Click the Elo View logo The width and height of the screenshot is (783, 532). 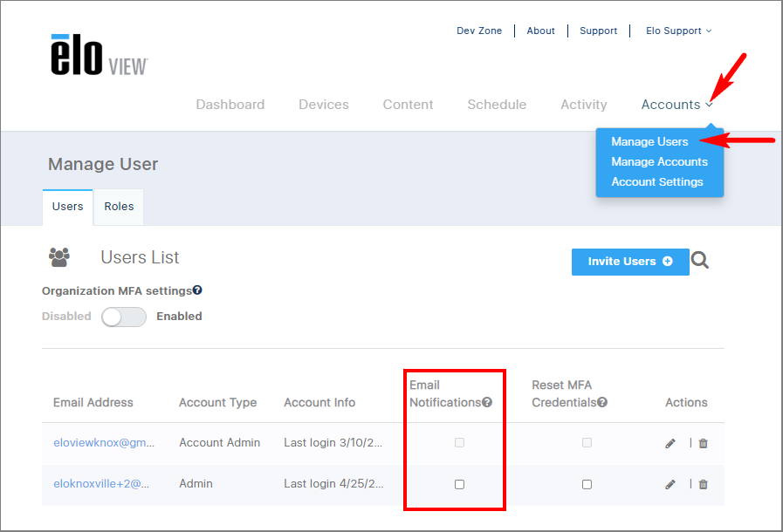[x=100, y=55]
